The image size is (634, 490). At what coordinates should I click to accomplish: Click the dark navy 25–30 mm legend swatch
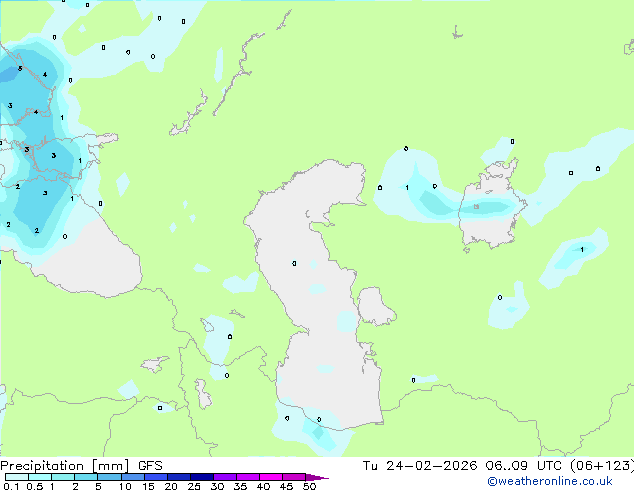point(201,477)
